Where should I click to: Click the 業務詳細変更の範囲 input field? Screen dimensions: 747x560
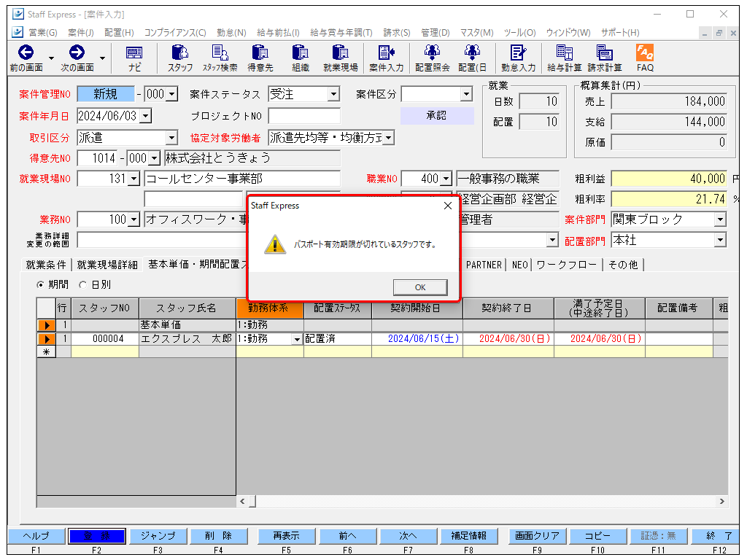pyautogui.click(x=162, y=240)
